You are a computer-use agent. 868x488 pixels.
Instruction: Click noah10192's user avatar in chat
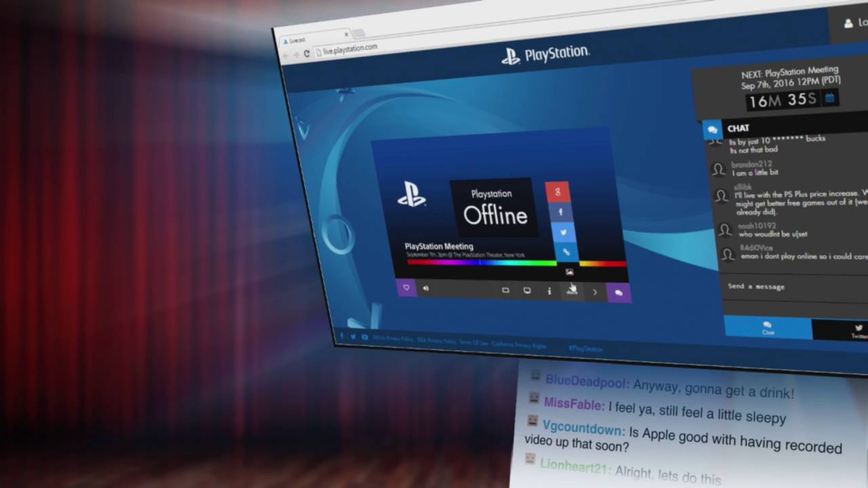(726, 230)
